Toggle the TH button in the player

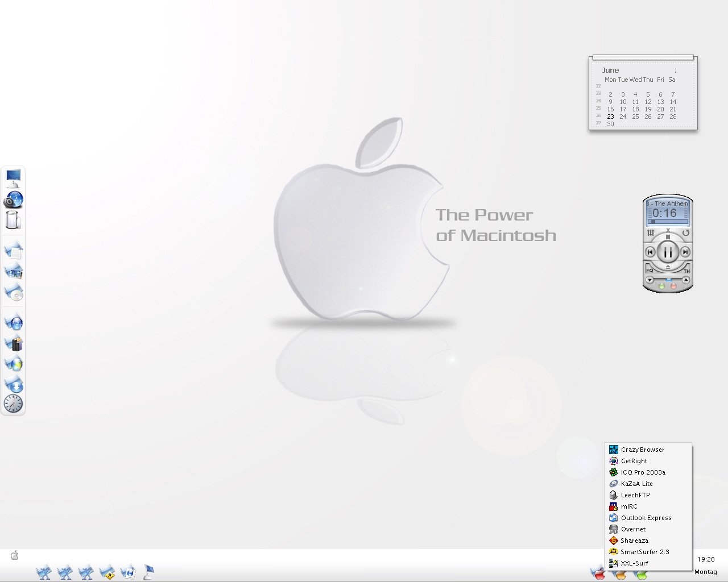coord(686,271)
